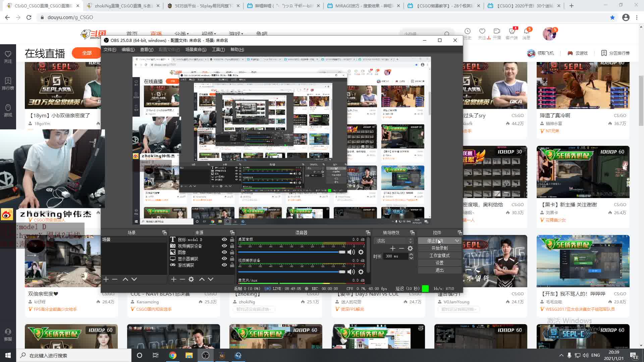Open OBS 文件(F) menu
Viewport: 644px width, 362px height.
[110, 50]
